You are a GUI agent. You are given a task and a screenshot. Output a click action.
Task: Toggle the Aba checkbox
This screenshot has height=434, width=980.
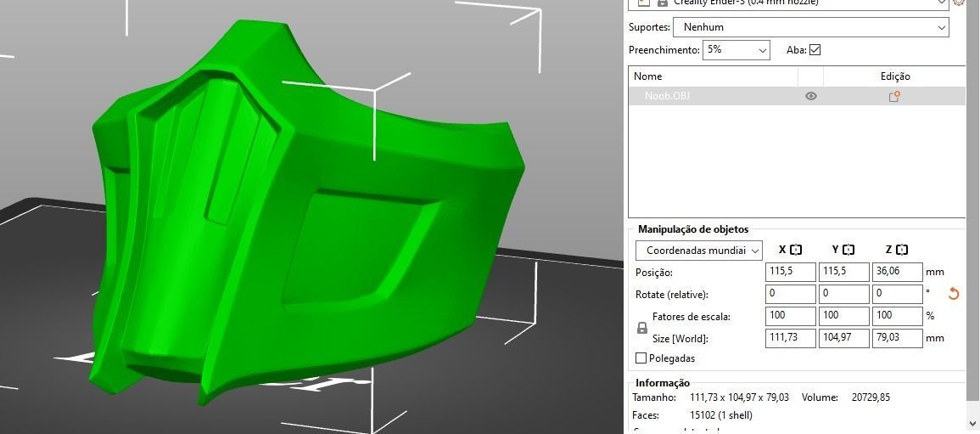point(815,49)
